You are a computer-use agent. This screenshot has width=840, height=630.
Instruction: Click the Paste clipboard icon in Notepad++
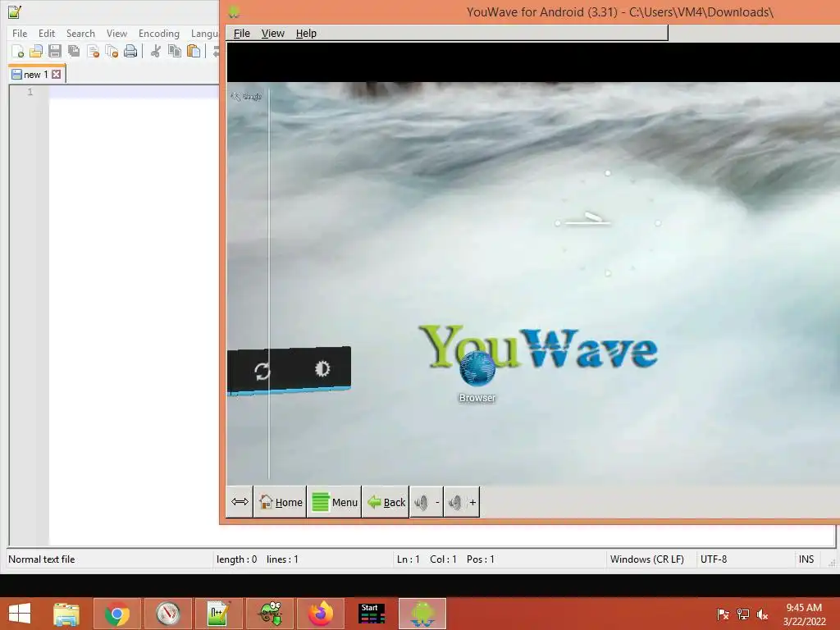click(194, 52)
